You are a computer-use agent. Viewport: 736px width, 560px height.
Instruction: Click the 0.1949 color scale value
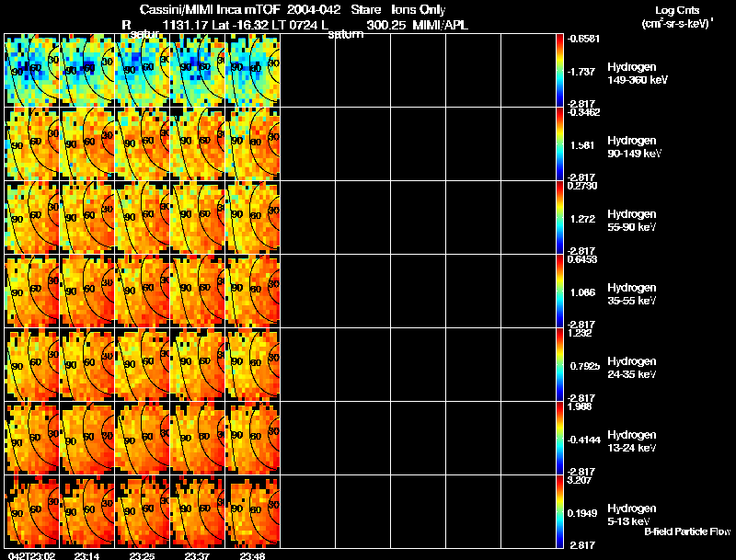[x=583, y=514]
